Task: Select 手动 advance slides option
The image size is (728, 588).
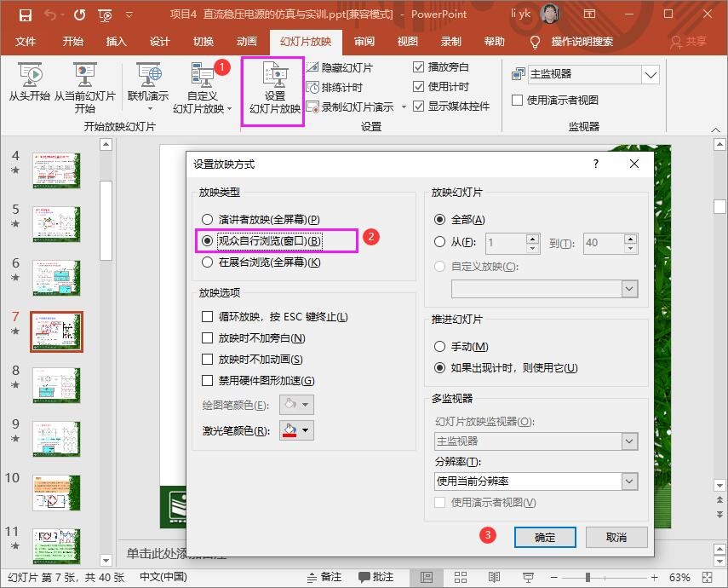Action: (x=439, y=347)
